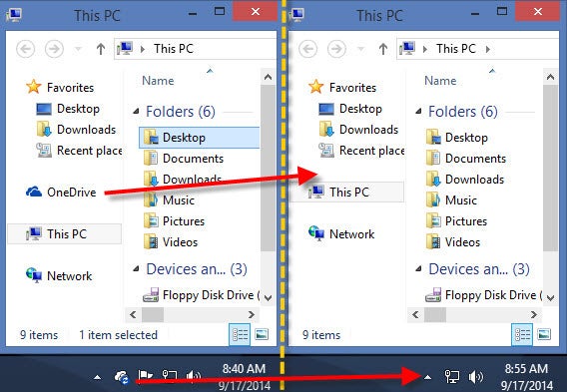This screenshot has height=392, width=567.
Task: Click left window address bar This PC text
Action: click(174, 49)
